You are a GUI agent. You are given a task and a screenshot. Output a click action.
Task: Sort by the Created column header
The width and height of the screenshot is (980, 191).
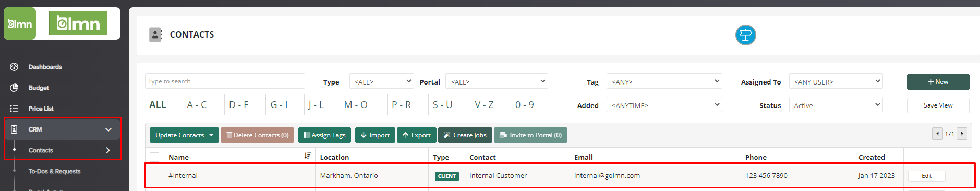872,157
